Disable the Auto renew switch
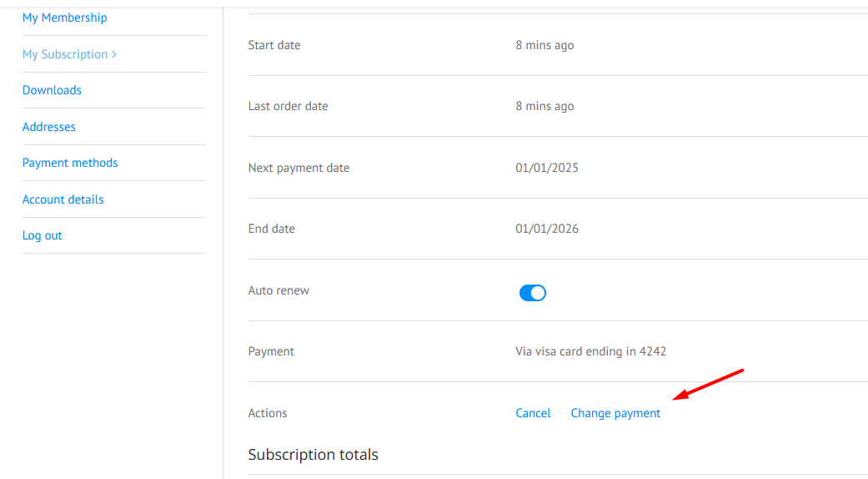Image resolution: width=868 pixels, height=479 pixels. click(x=533, y=292)
